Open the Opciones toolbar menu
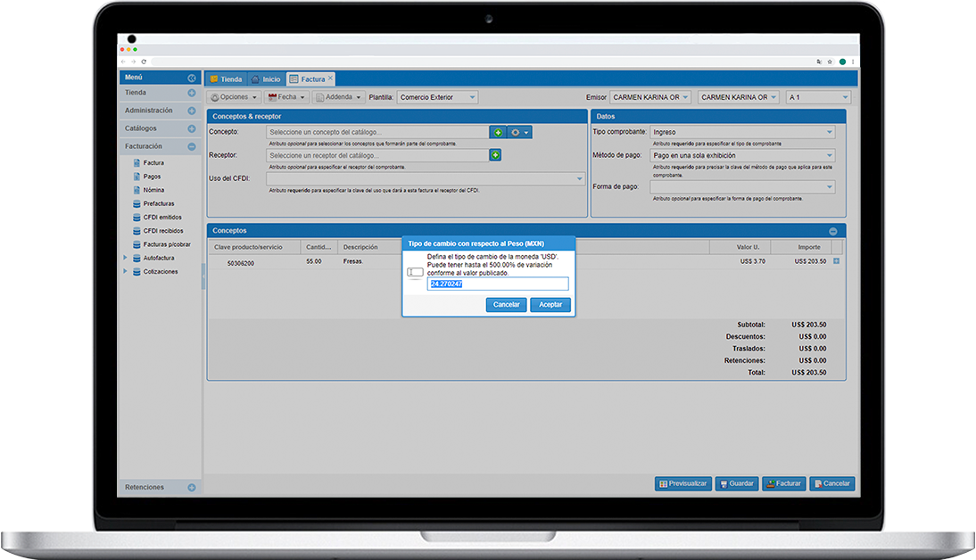This screenshot has height=560, width=976. point(235,97)
